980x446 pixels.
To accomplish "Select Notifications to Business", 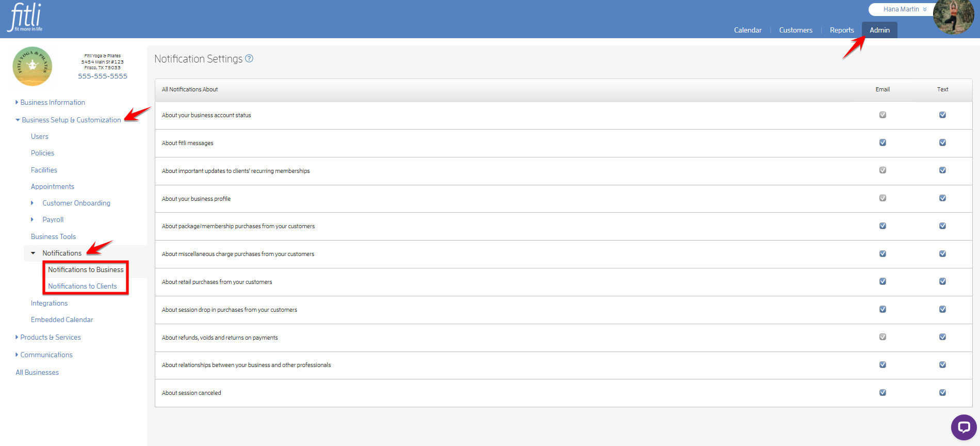I will point(86,269).
